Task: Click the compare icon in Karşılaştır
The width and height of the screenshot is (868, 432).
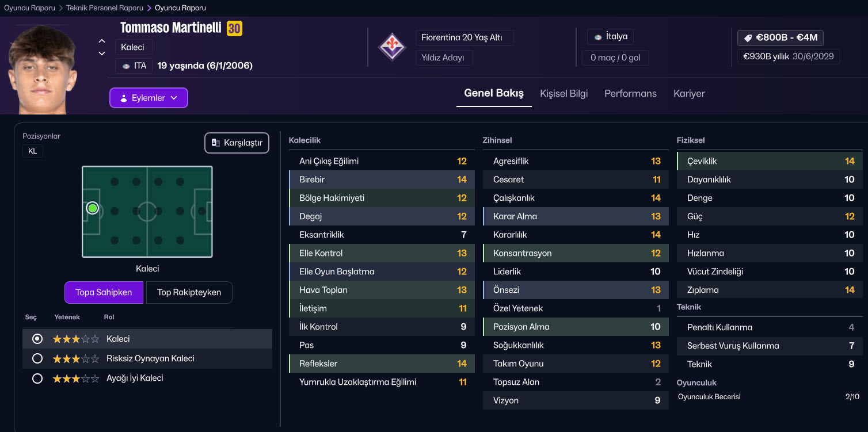Action: (216, 143)
